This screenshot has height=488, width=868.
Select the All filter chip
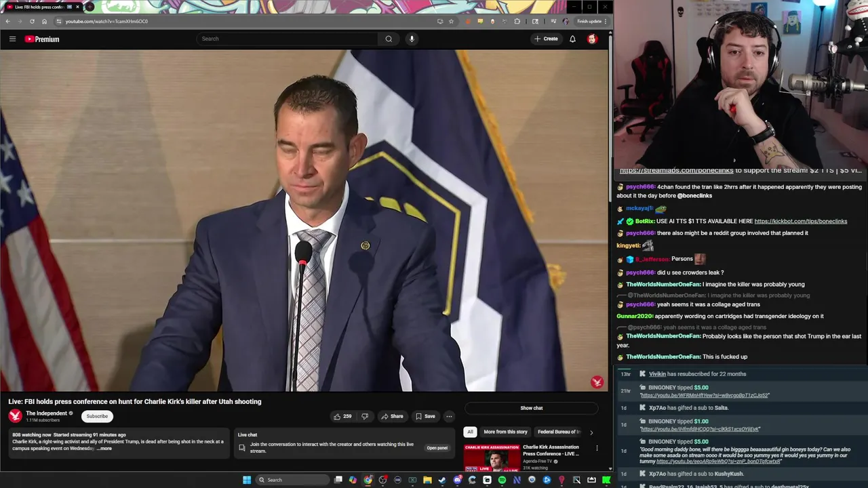click(x=470, y=432)
